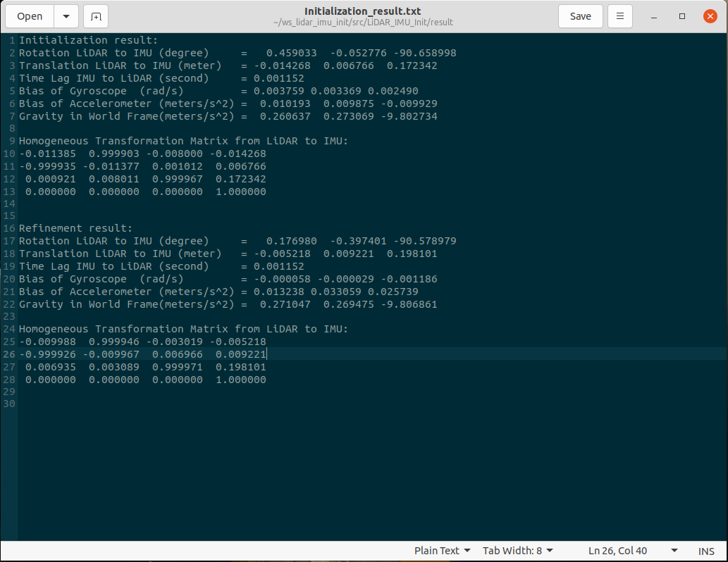Screen dimensions: 728x562
Task: Minimize the gedit window
Action: click(x=654, y=16)
